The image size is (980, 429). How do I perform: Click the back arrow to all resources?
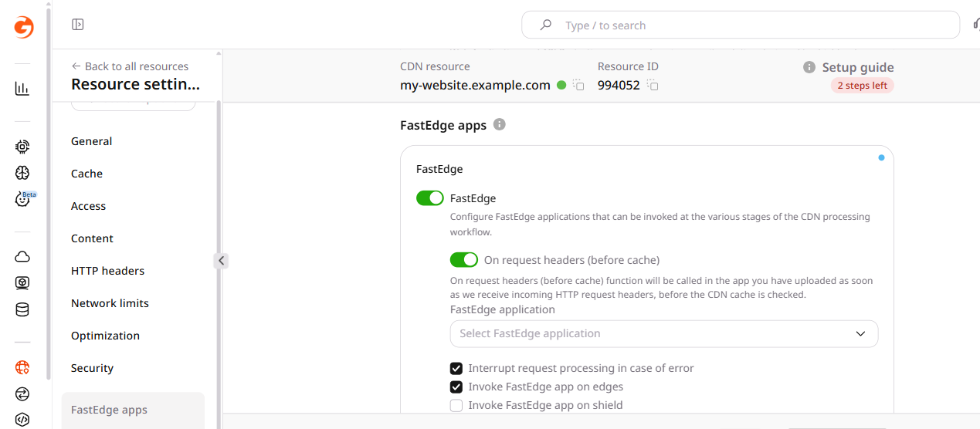tap(76, 66)
